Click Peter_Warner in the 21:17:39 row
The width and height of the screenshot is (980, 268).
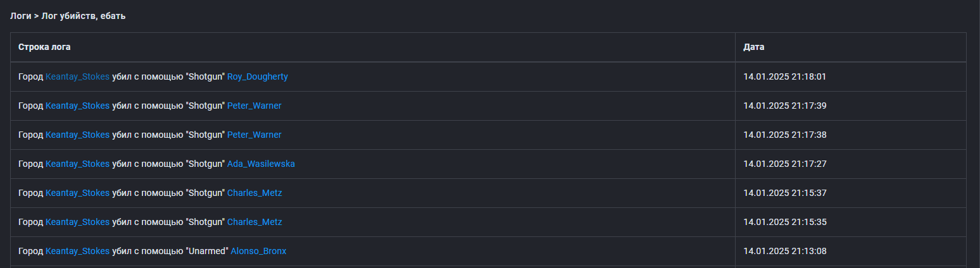(254, 106)
